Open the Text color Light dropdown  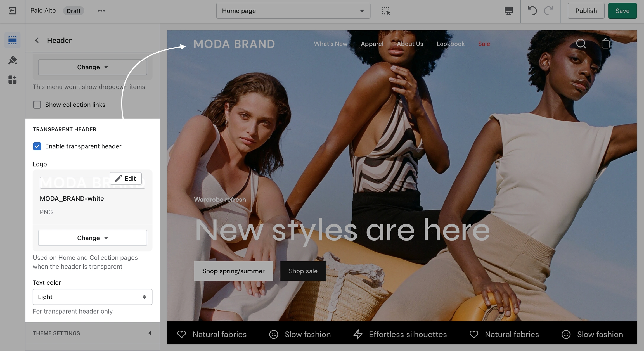[x=92, y=297]
